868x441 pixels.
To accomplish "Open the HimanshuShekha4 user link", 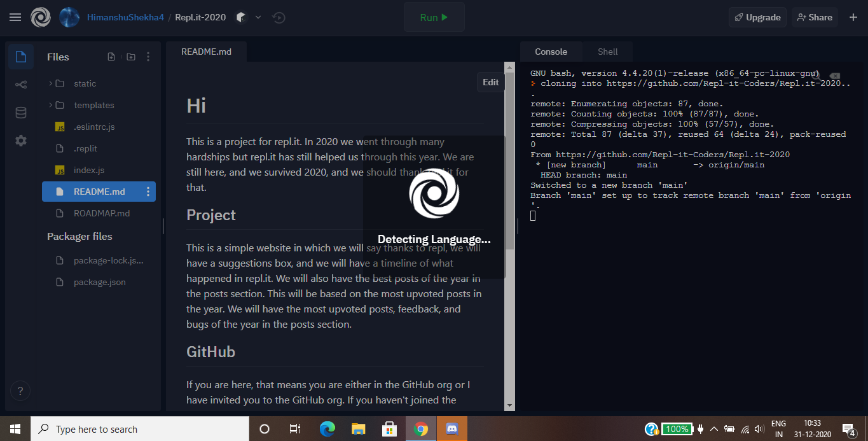I will click(x=126, y=17).
